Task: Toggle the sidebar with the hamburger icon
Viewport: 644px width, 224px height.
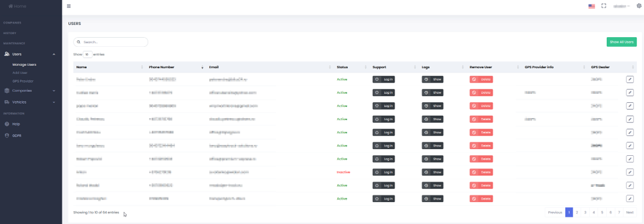Action: [x=68, y=6]
